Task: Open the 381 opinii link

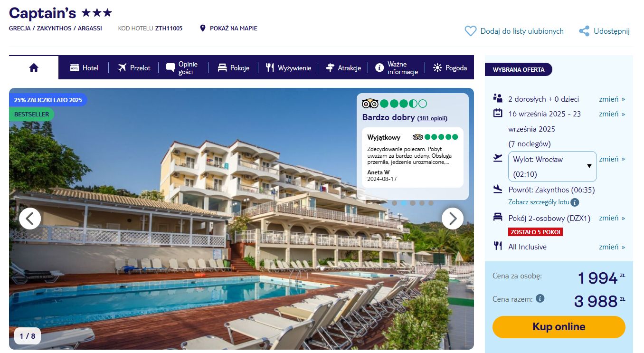Action: (432, 118)
